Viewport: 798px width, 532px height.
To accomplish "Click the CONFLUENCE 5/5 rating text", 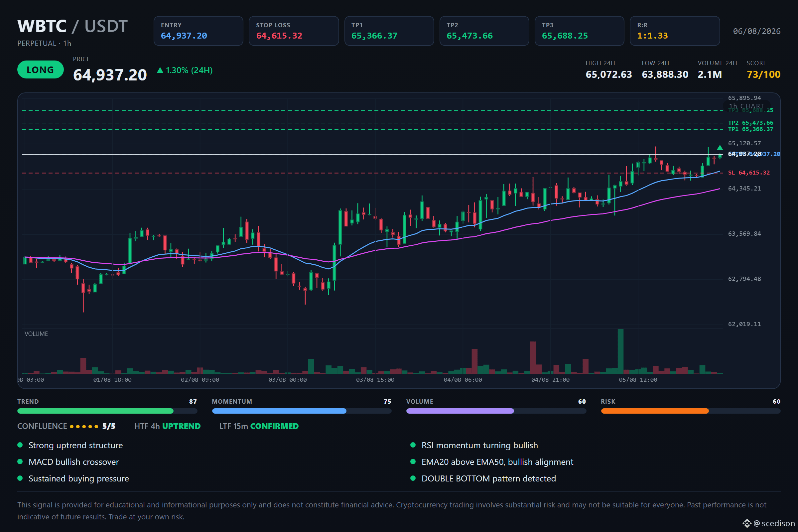I will (66, 427).
